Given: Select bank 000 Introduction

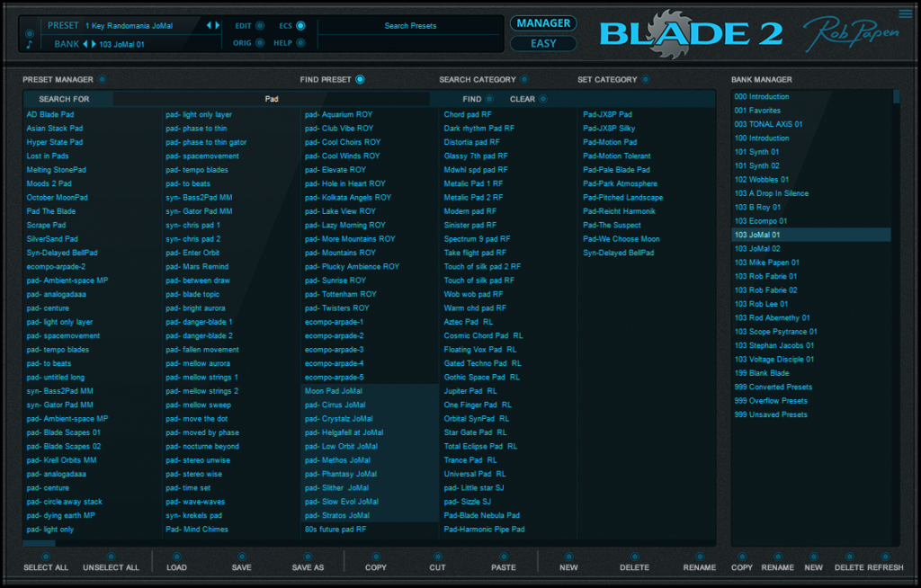Looking at the screenshot, I should click(x=811, y=96).
